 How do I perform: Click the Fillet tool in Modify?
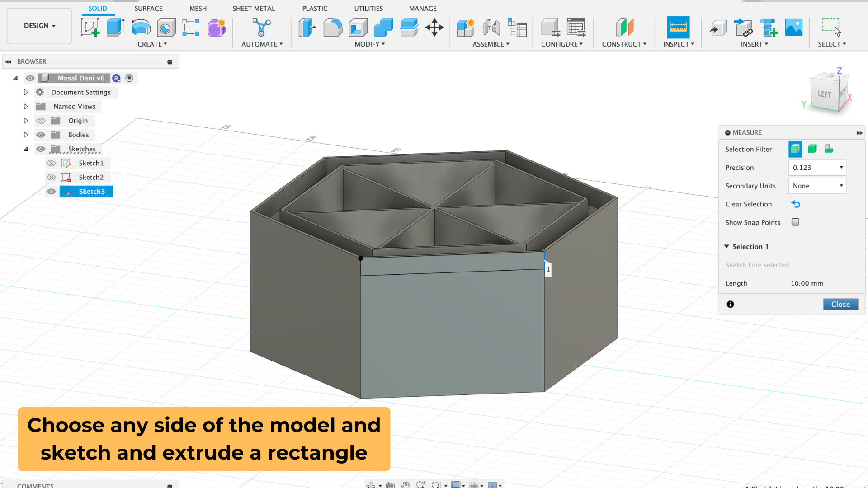[333, 28]
